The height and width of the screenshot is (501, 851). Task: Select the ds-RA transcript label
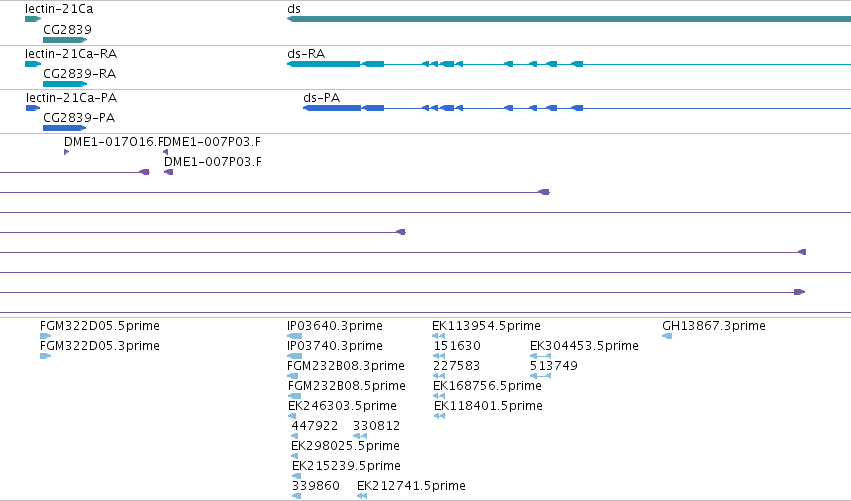pyautogui.click(x=306, y=53)
